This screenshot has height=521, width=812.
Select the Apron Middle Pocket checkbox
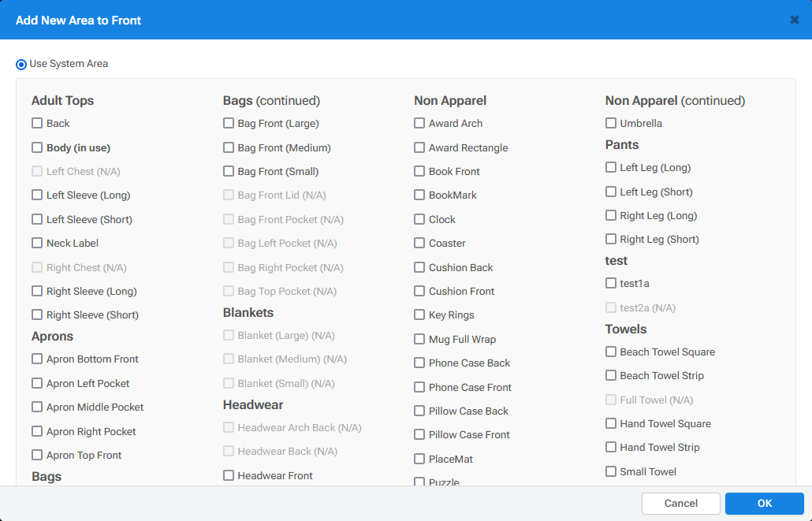click(x=37, y=407)
